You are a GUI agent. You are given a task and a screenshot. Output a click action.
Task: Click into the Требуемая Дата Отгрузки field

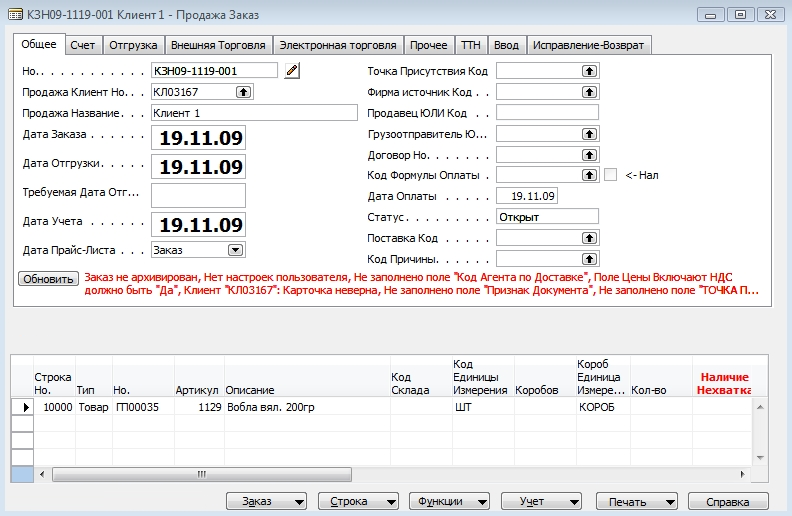[x=198, y=195]
